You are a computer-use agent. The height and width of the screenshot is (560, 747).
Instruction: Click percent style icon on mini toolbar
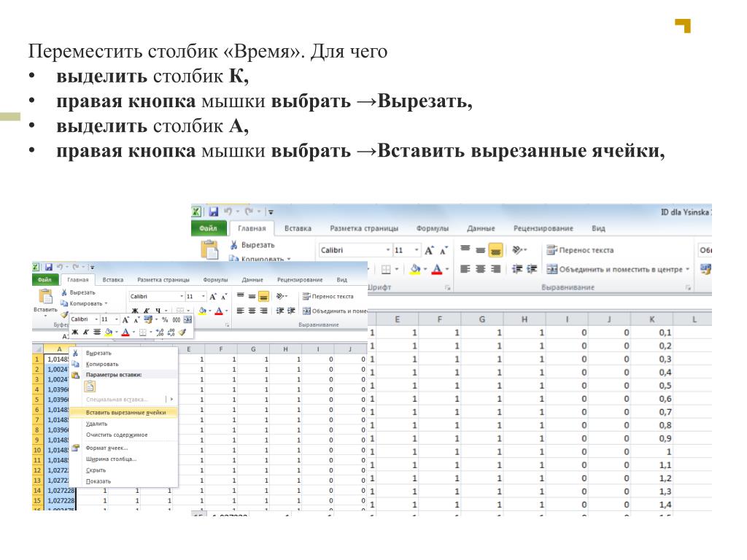165,319
